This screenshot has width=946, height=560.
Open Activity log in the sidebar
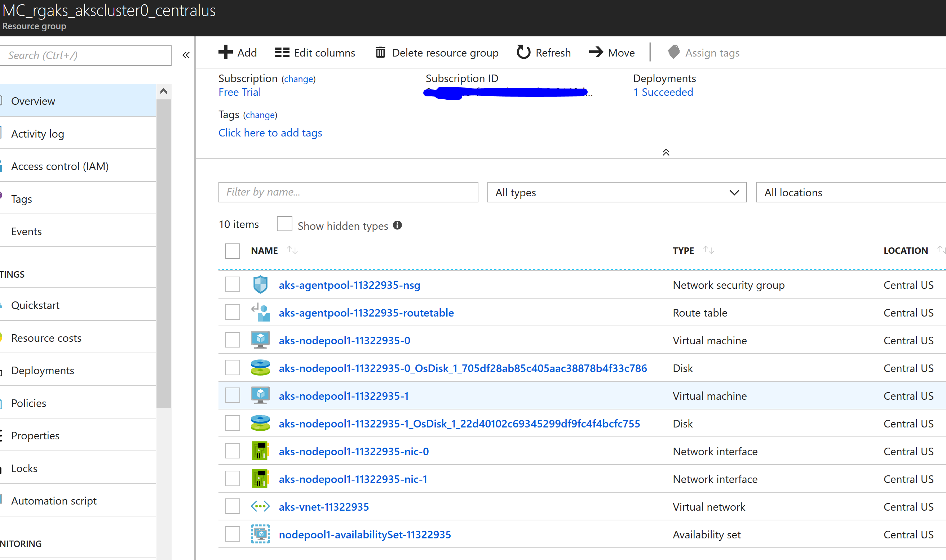38,134
